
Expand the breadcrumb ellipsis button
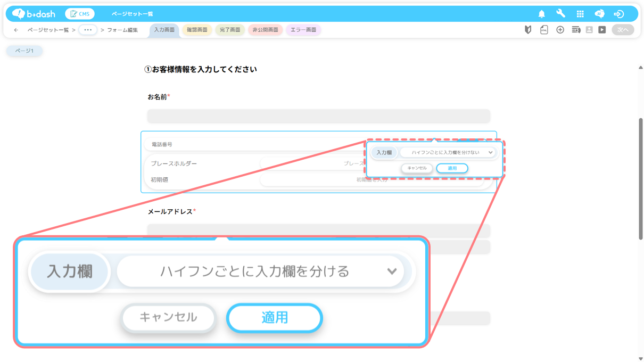click(x=88, y=30)
